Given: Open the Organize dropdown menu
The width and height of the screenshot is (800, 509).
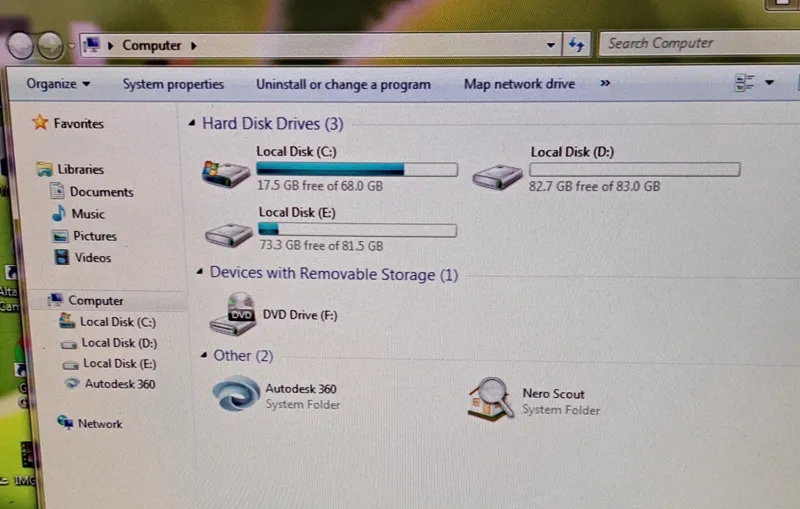Looking at the screenshot, I should pyautogui.click(x=58, y=84).
